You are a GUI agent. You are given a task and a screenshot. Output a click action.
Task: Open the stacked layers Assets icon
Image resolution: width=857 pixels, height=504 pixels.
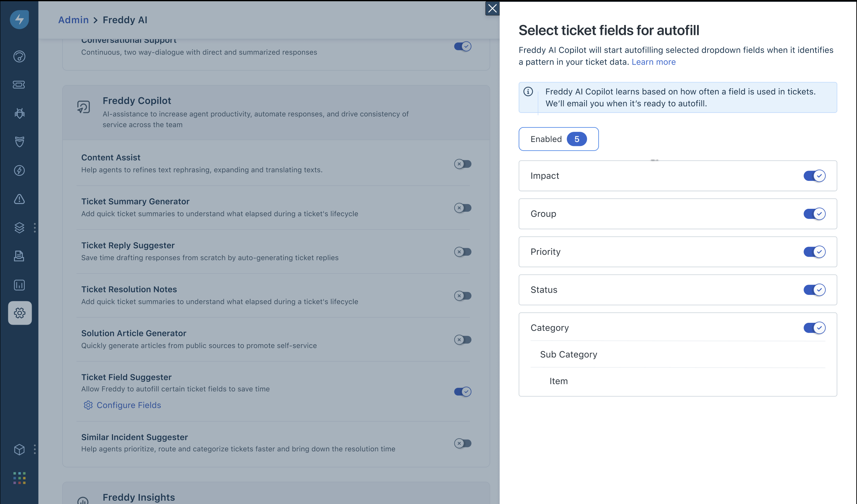coord(19,228)
